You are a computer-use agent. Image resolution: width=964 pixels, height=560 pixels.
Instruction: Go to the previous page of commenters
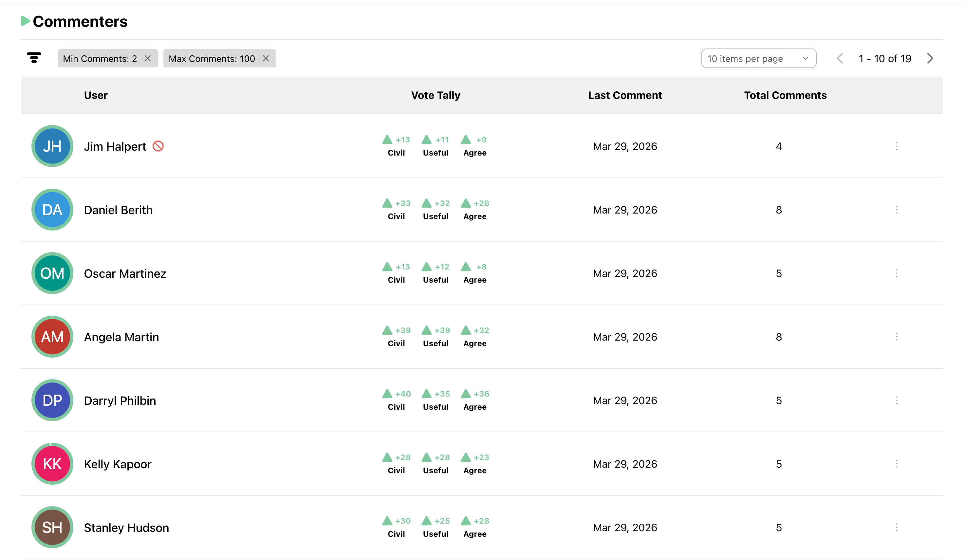pyautogui.click(x=840, y=59)
